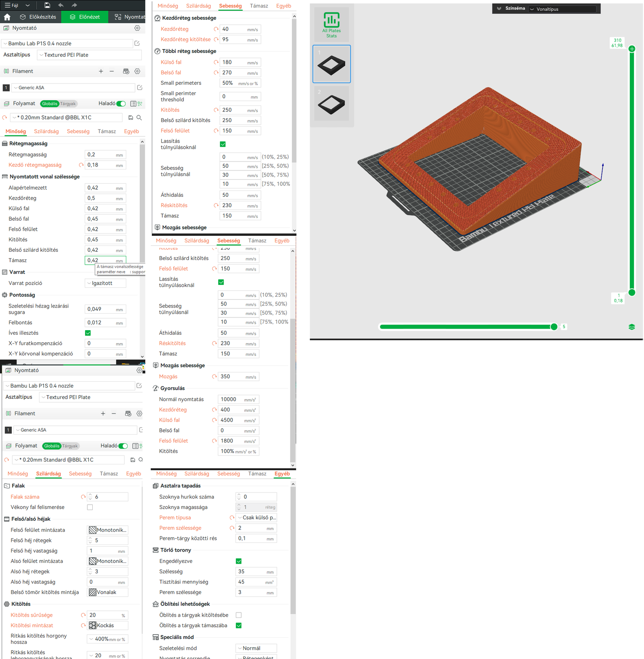Image resolution: width=644 pixels, height=659 pixels.
Task: Click the layers icon in the preview corner
Action: tap(632, 327)
